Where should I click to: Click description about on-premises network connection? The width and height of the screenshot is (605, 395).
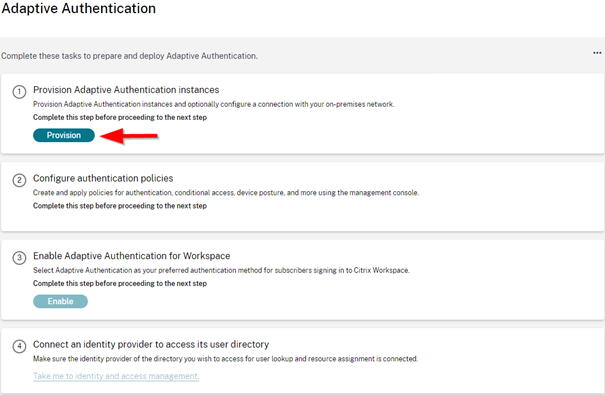click(213, 104)
